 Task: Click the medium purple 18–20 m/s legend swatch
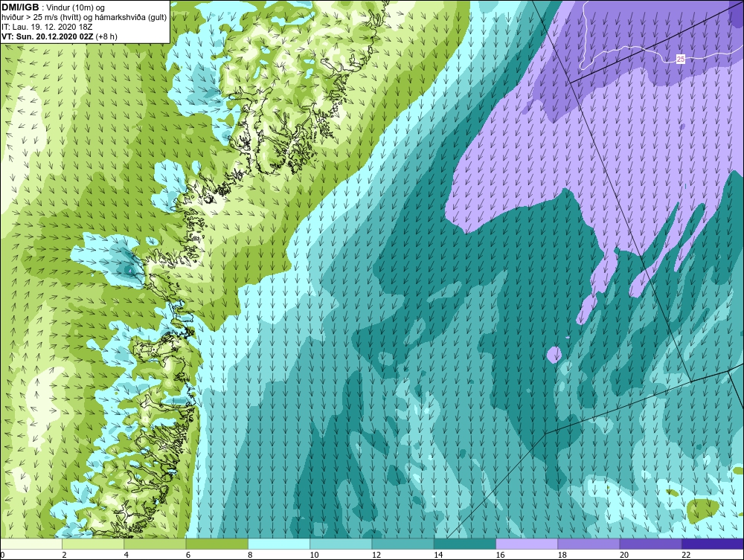click(589, 544)
